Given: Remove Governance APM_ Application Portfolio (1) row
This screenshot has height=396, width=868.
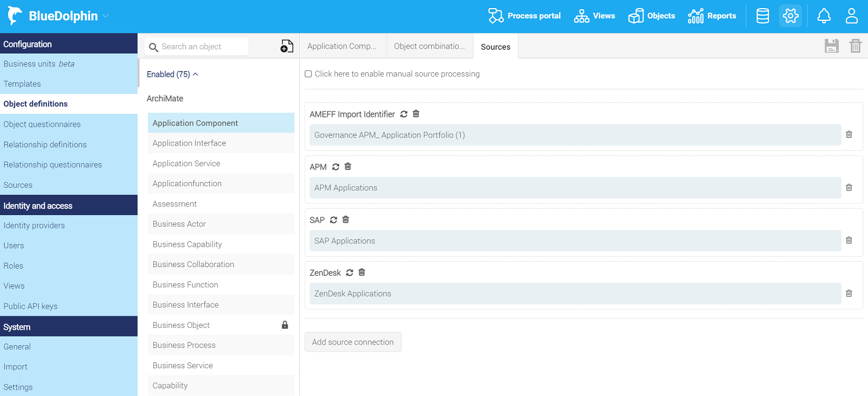Looking at the screenshot, I should [849, 135].
